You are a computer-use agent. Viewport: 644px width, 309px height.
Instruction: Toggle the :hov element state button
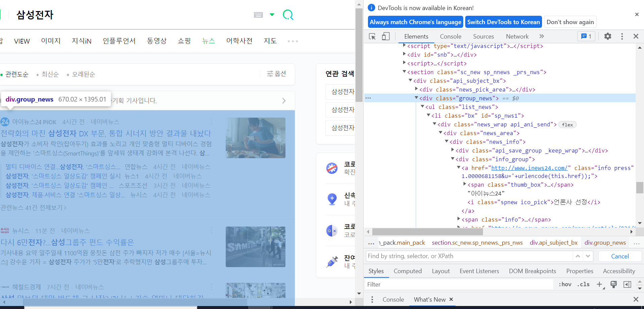(x=565, y=284)
